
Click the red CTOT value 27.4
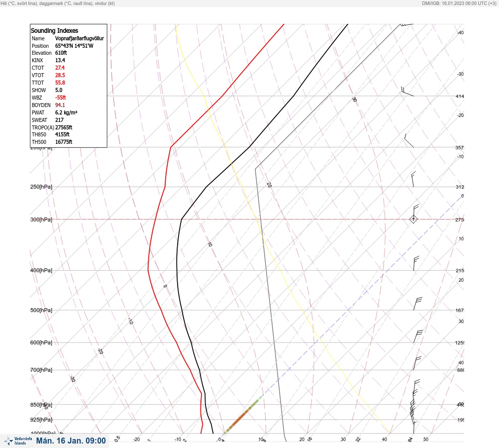click(60, 68)
